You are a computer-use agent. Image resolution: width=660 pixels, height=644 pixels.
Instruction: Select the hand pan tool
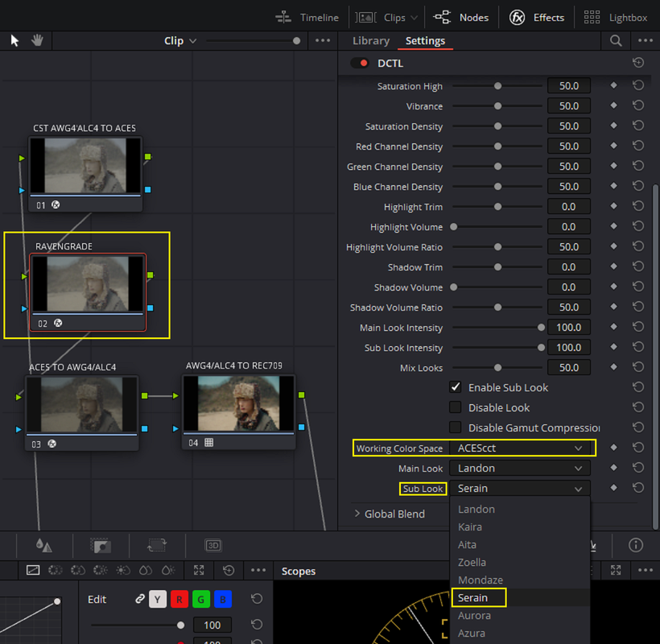click(x=37, y=40)
